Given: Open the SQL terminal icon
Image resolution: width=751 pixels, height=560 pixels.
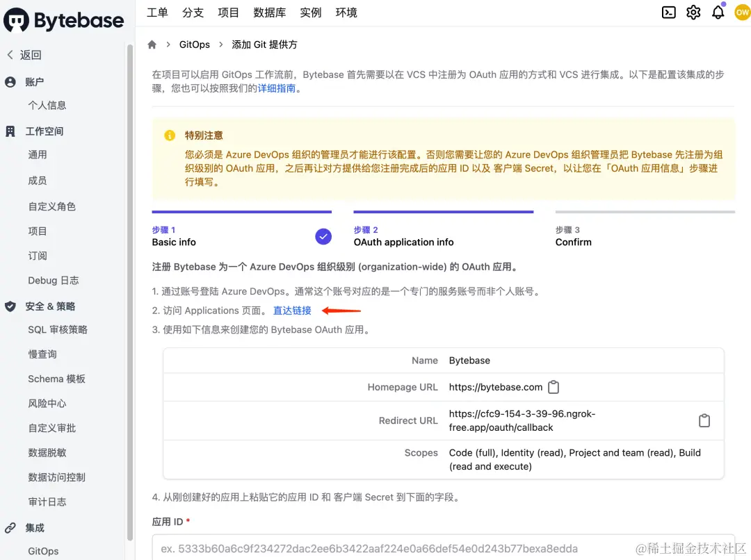Looking at the screenshot, I should coord(669,13).
